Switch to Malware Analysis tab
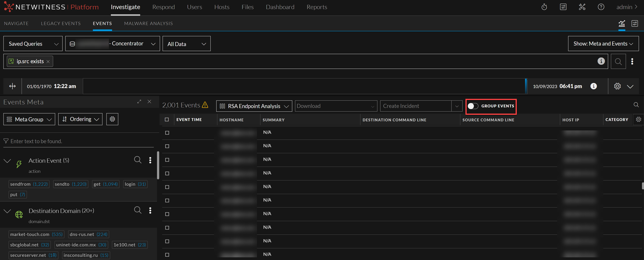 coord(148,24)
